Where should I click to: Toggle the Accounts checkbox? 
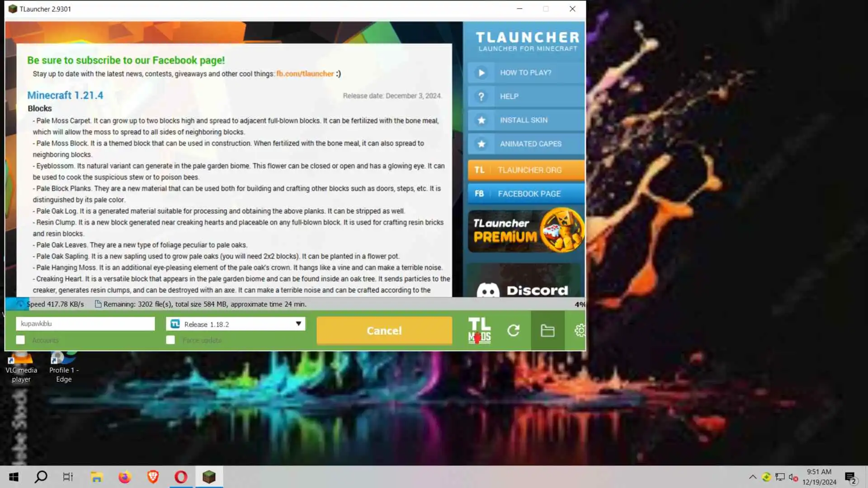[x=20, y=340]
